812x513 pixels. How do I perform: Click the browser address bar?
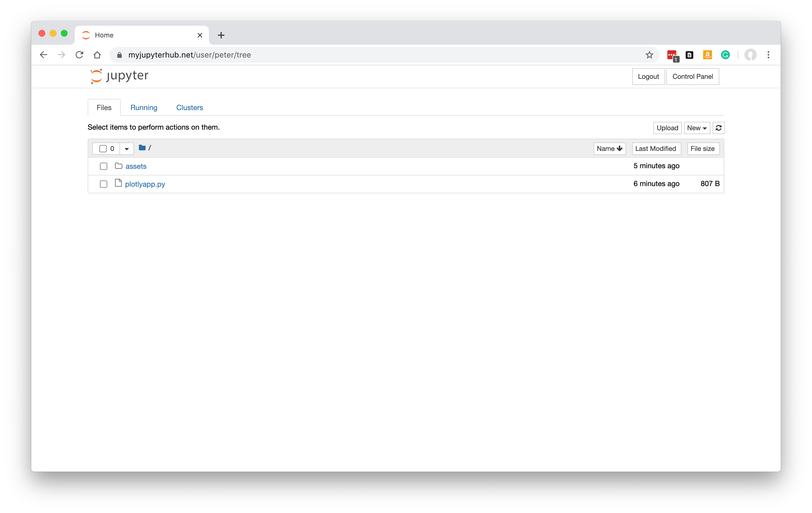coord(371,55)
